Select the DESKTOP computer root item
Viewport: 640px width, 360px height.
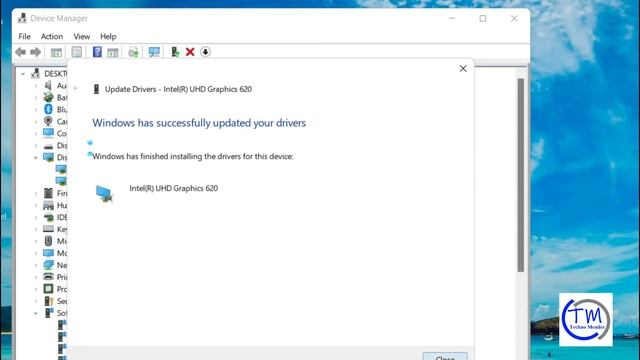tap(49, 73)
